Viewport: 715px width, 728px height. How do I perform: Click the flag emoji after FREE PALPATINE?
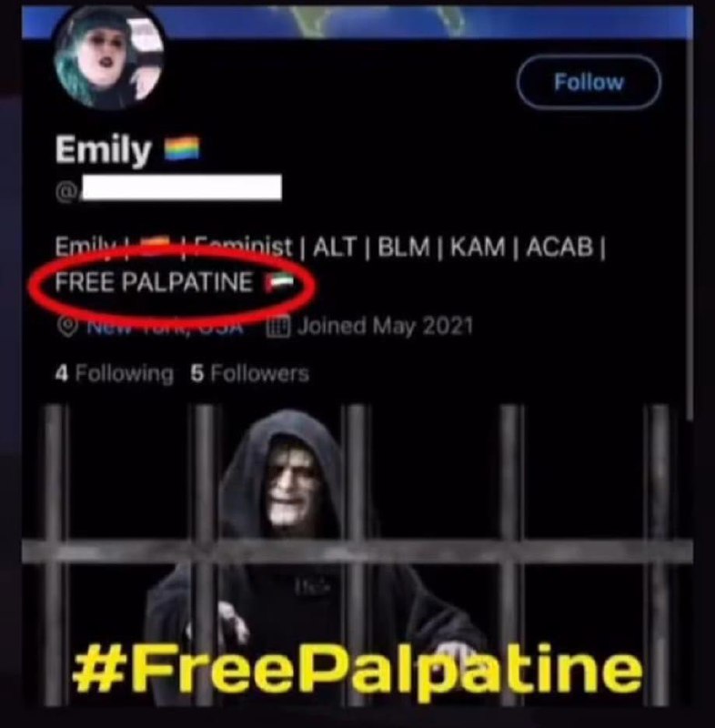278,283
